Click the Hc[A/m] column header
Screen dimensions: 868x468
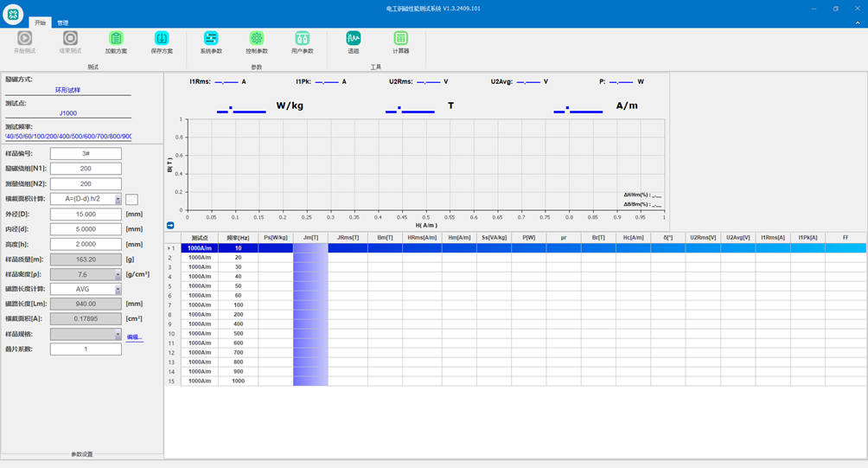(x=634, y=238)
